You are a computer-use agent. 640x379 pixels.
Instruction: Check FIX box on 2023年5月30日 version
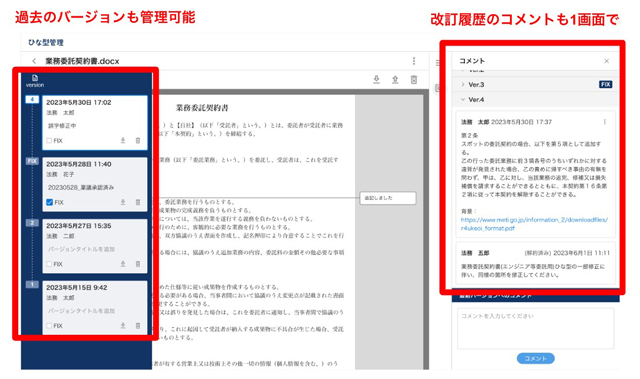click(x=49, y=141)
